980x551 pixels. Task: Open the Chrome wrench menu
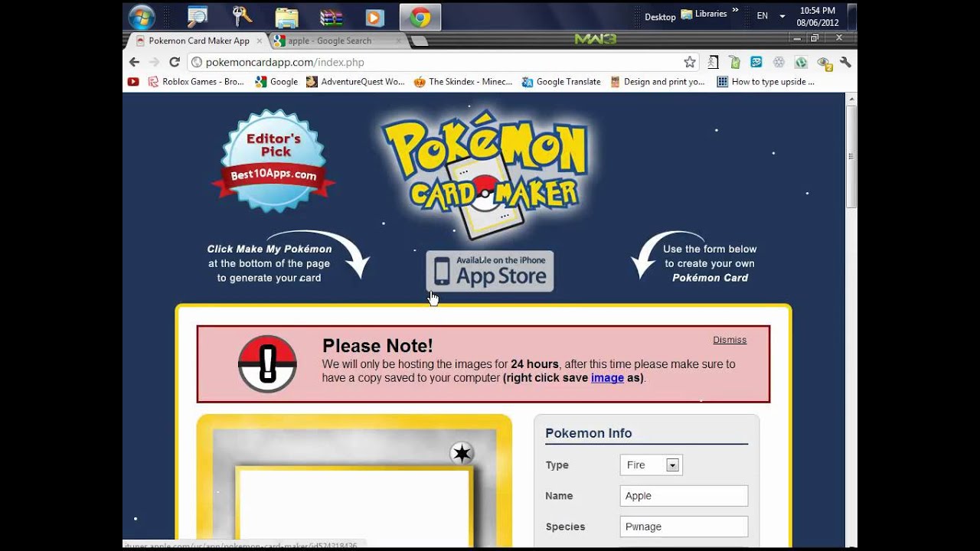click(x=845, y=62)
